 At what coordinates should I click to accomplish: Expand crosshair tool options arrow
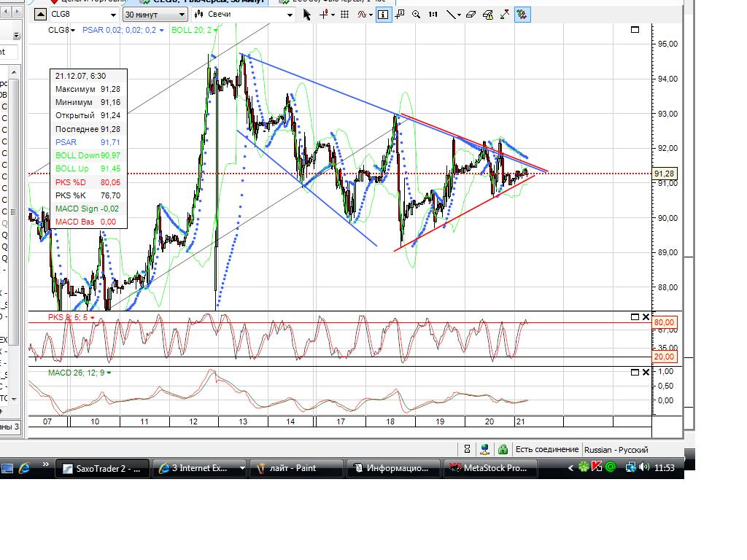coord(333,15)
